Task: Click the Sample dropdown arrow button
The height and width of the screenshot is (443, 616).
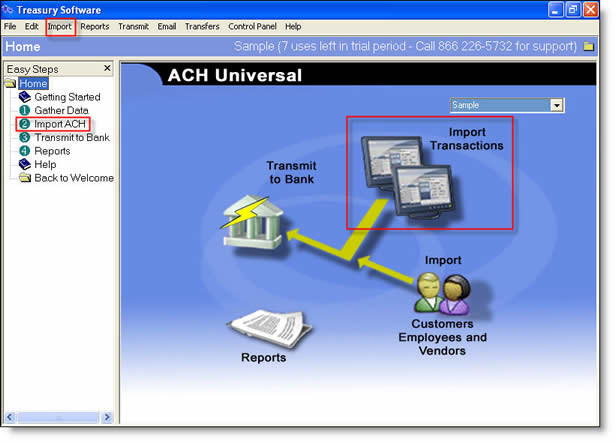Action: [x=556, y=105]
